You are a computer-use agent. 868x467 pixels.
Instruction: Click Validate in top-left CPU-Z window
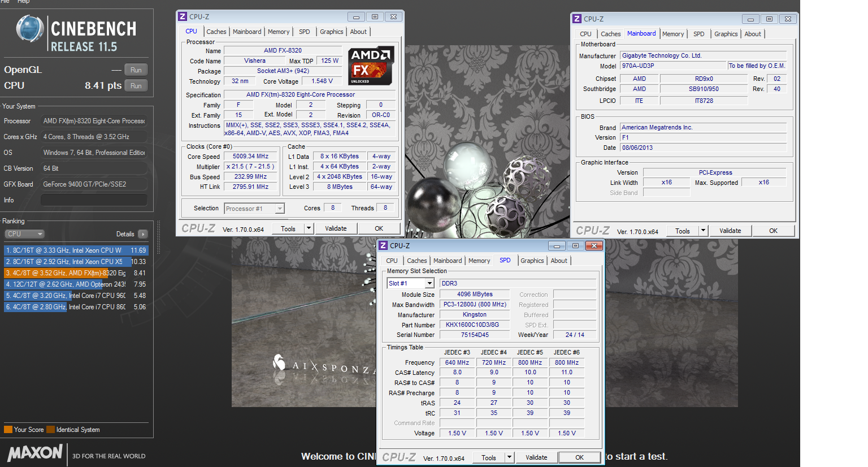pyautogui.click(x=336, y=229)
